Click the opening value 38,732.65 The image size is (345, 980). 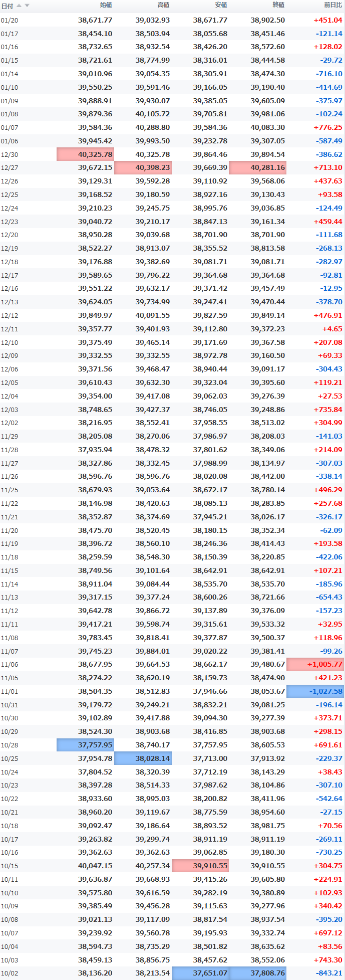pyautogui.click(x=95, y=47)
